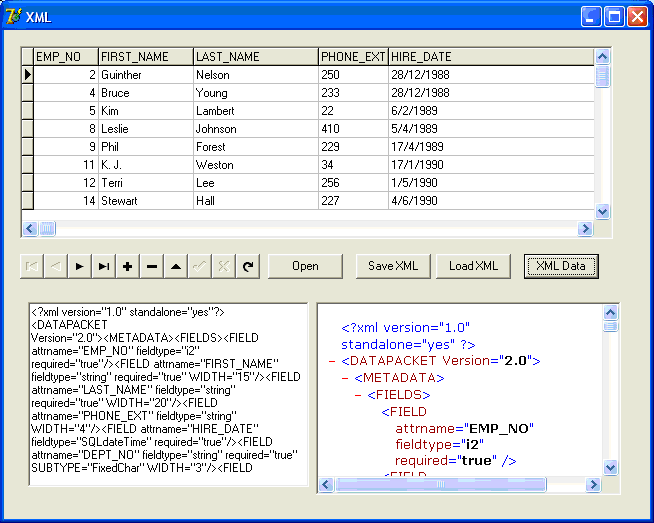
Task: Move to the next record using navigator
Action: pyautogui.click(x=80, y=266)
